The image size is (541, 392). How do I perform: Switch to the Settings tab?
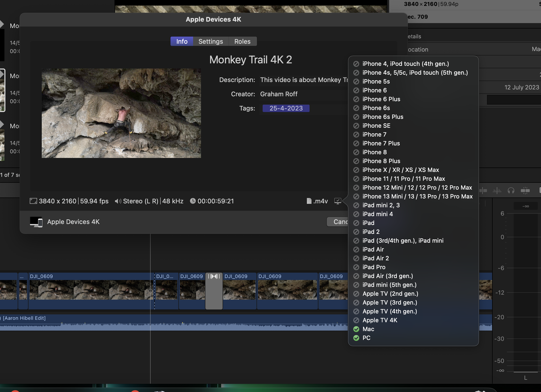pyautogui.click(x=211, y=42)
